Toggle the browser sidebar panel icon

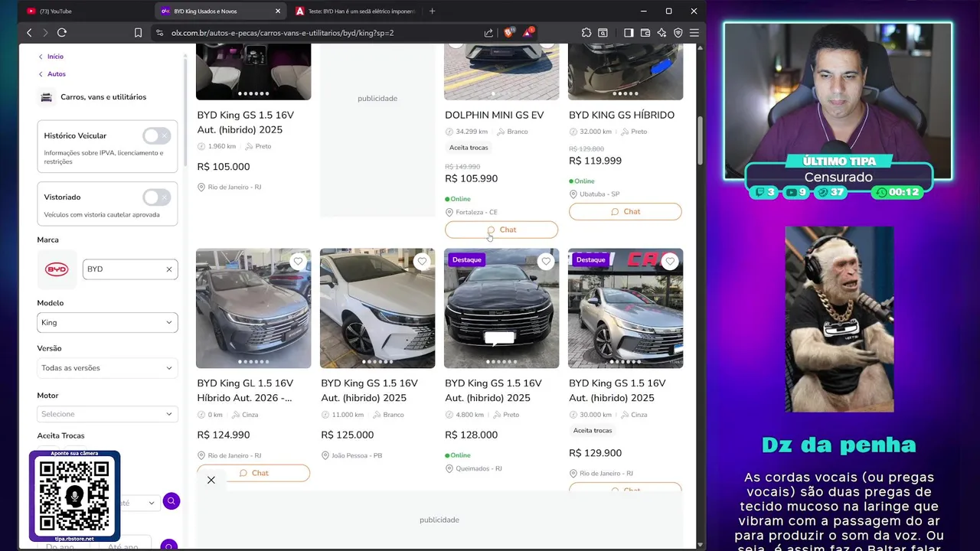(x=629, y=33)
